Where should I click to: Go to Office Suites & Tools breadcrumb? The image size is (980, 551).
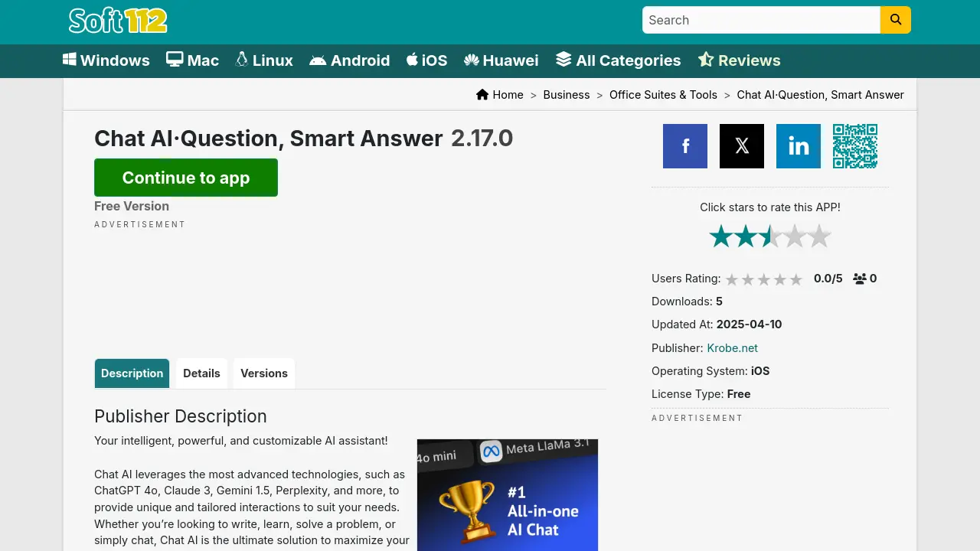(663, 95)
